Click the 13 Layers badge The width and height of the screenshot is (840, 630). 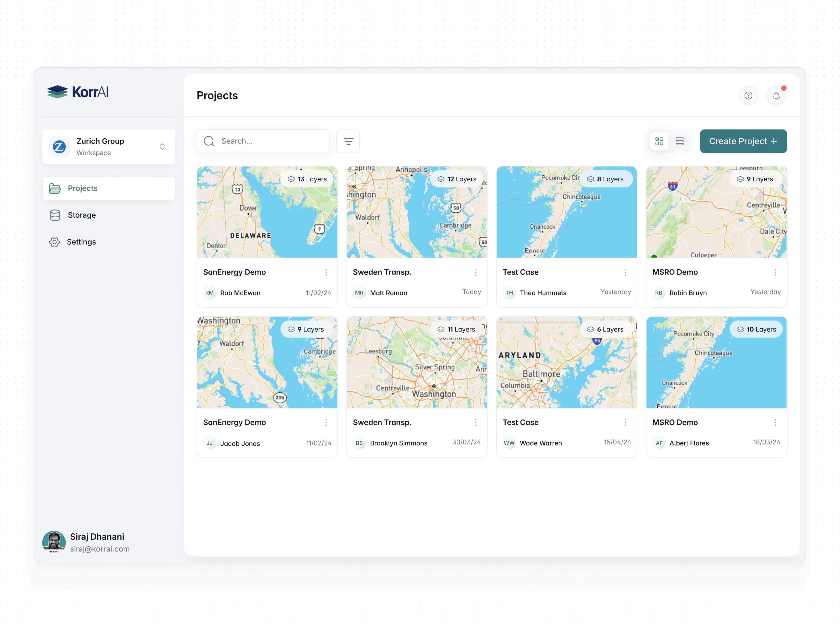tap(307, 179)
